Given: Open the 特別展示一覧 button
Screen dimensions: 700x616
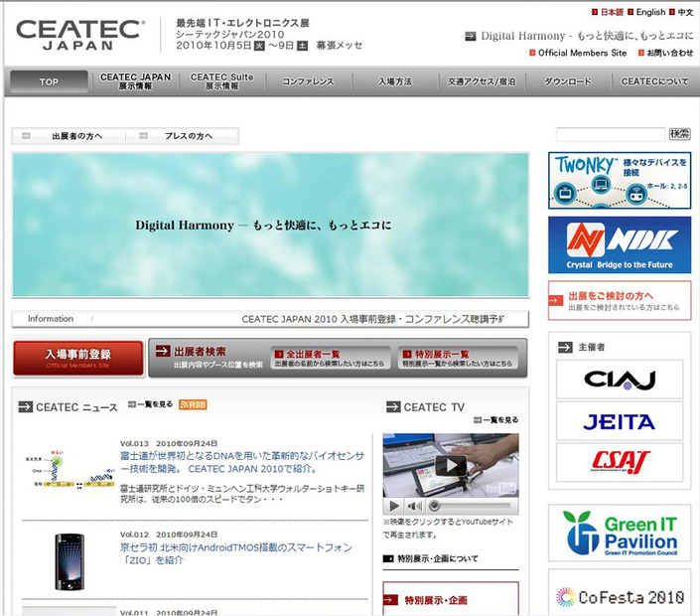Looking at the screenshot, I should 458,358.
